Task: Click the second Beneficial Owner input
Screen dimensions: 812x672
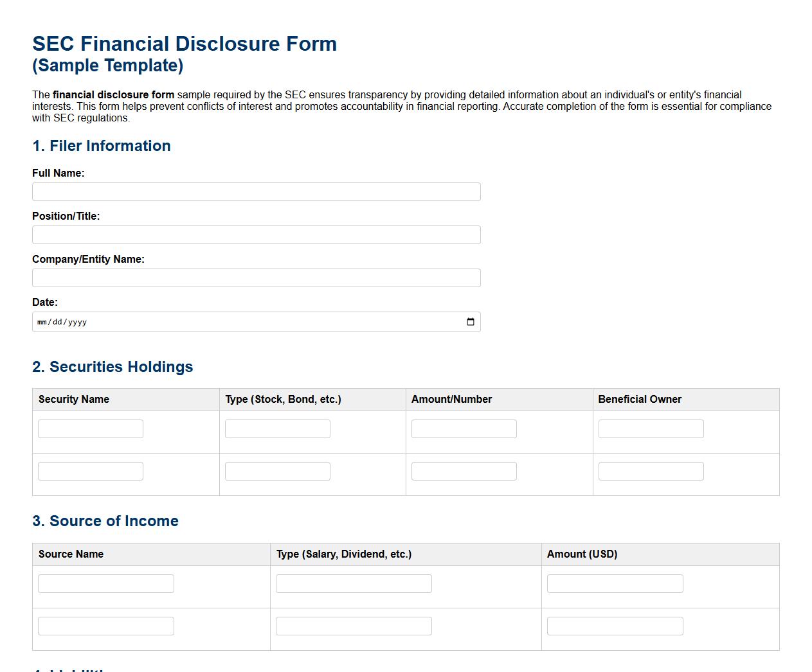Action: [x=651, y=471]
